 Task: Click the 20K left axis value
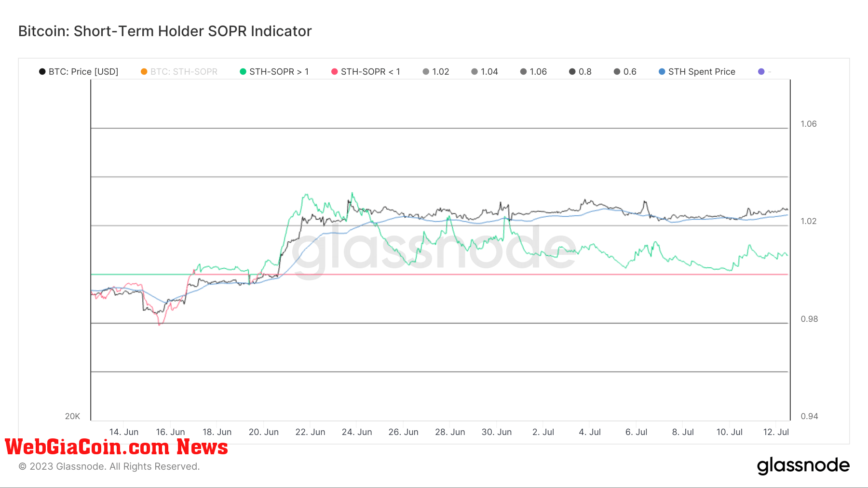coord(72,416)
